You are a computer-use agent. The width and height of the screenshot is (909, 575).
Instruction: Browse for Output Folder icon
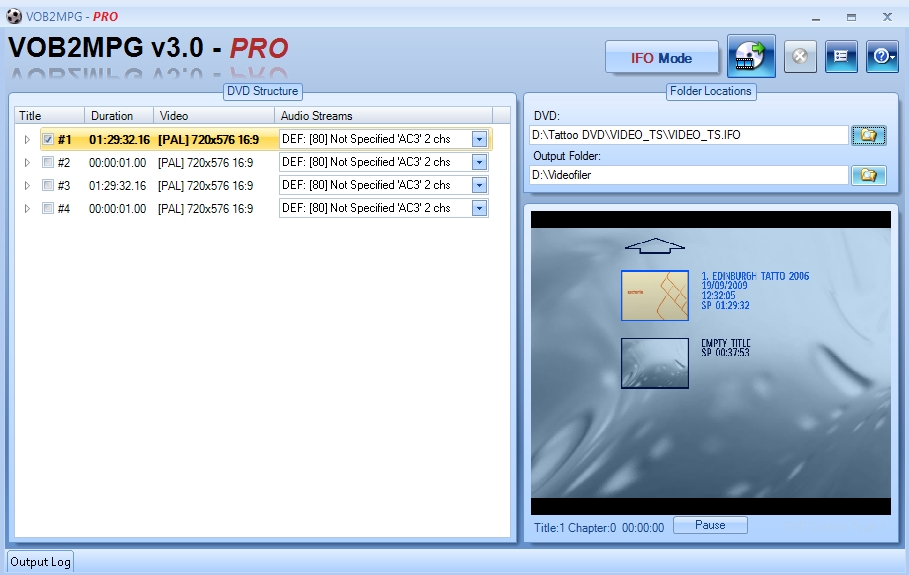(868, 175)
